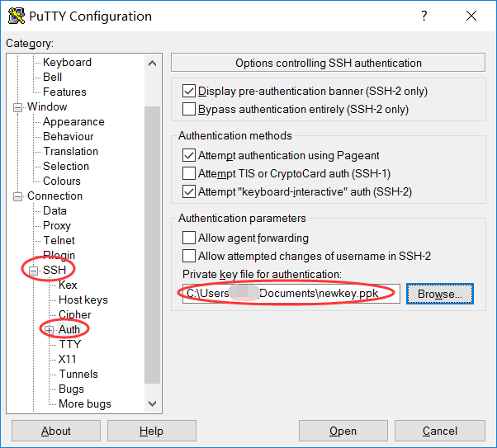
Task: Toggle Allow agent forwarding checkbox
Action: point(188,238)
